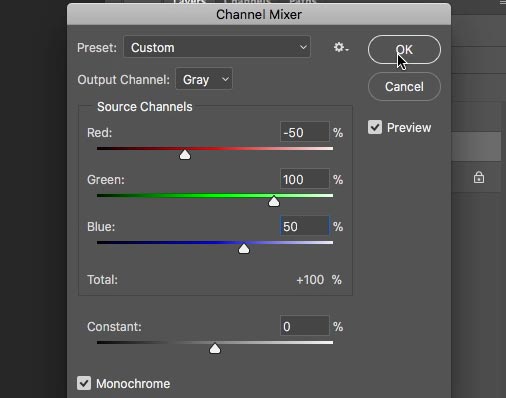This screenshot has width=506, height=398.
Task: Uncheck the Monochrome checkbox
Action: [84, 383]
